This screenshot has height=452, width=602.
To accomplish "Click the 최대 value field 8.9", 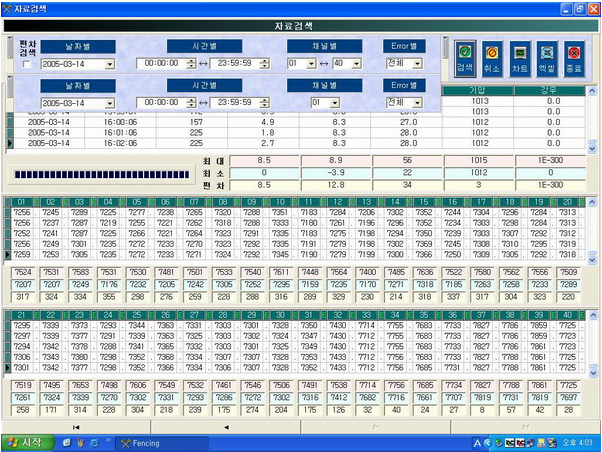I will [x=336, y=161].
